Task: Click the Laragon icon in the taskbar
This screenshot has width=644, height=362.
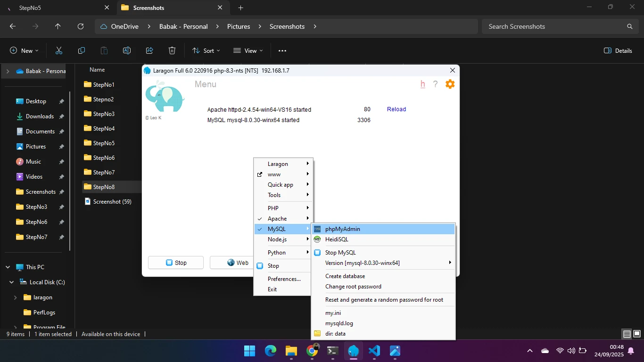Action: [x=353, y=351]
